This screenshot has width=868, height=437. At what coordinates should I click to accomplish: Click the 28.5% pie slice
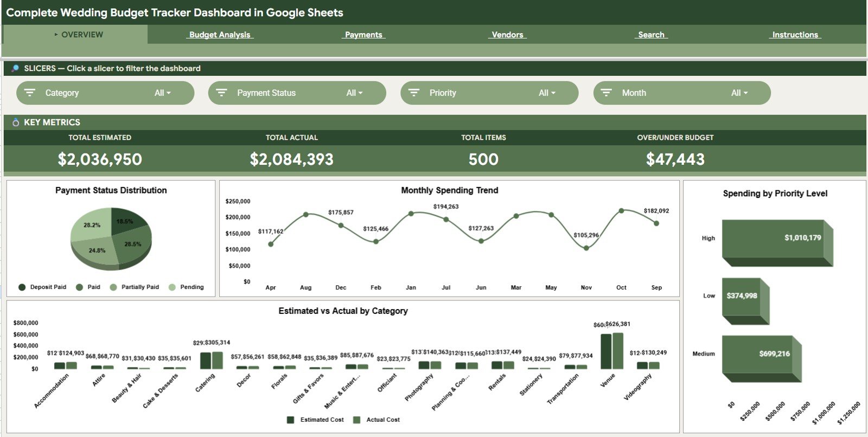134,245
